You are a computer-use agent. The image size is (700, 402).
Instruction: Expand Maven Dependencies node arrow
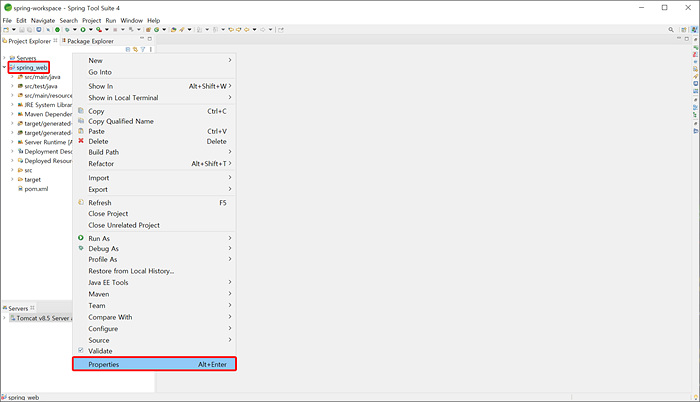pyautogui.click(x=12, y=114)
